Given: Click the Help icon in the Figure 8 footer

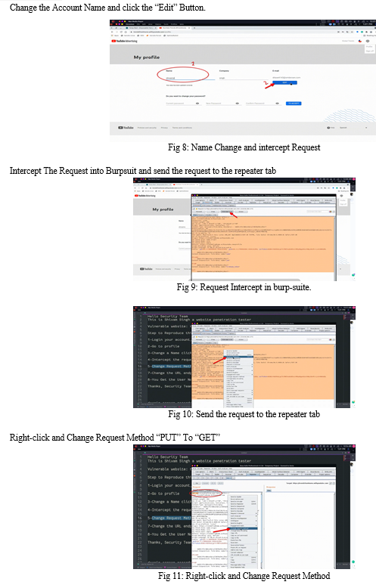Looking at the screenshot, I should (x=330, y=128).
